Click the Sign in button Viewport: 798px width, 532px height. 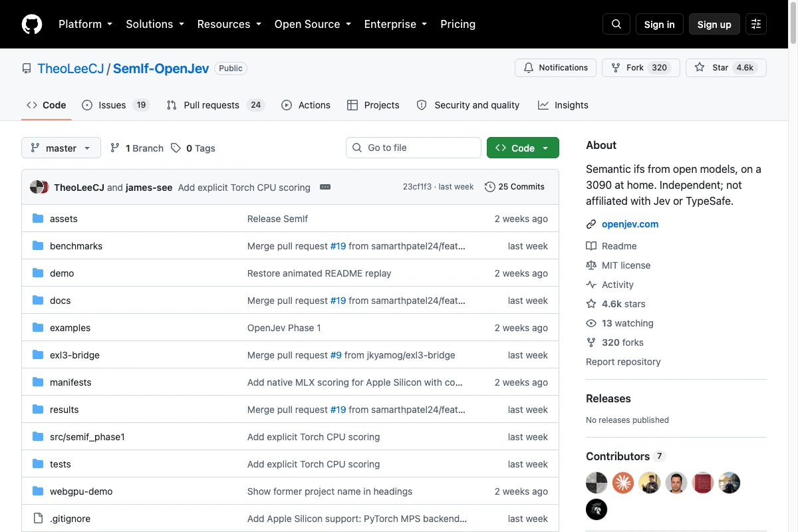tap(659, 24)
